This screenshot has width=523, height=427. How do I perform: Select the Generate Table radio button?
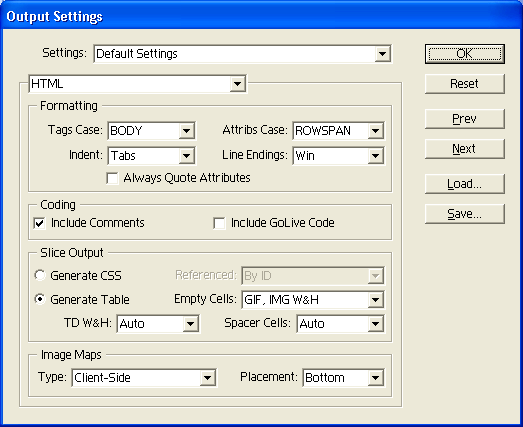tap(40, 299)
